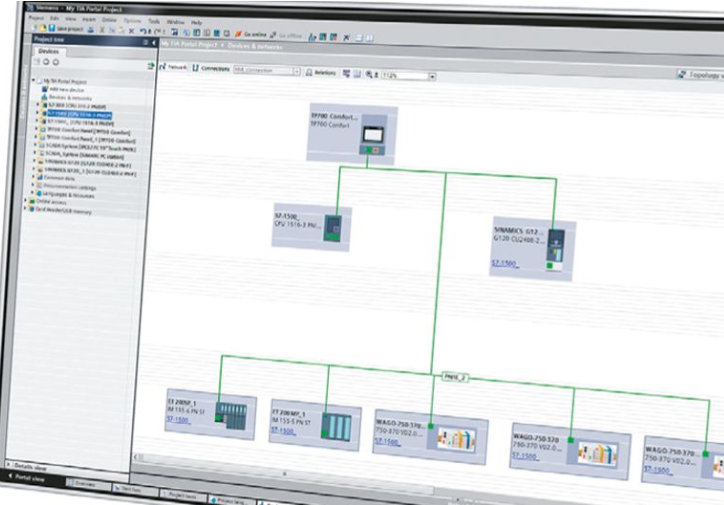
Task: Expand Card Reader/USB memory node
Action: pos(25,209)
